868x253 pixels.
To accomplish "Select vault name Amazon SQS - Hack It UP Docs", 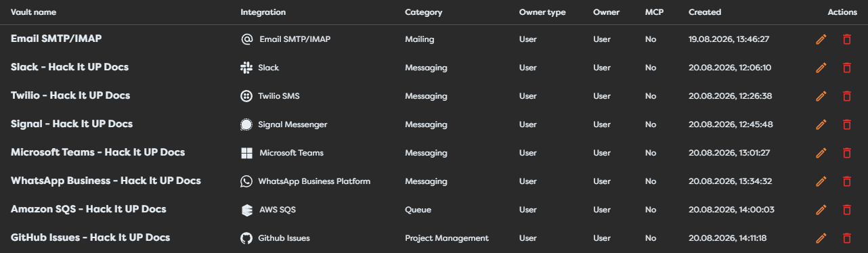I will (x=89, y=209).
